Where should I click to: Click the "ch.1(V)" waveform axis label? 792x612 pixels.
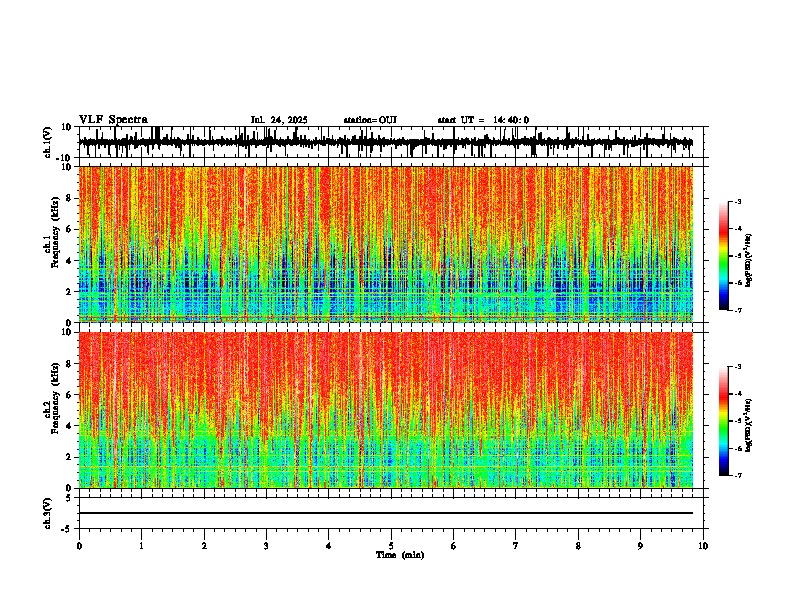pos(48,142)
